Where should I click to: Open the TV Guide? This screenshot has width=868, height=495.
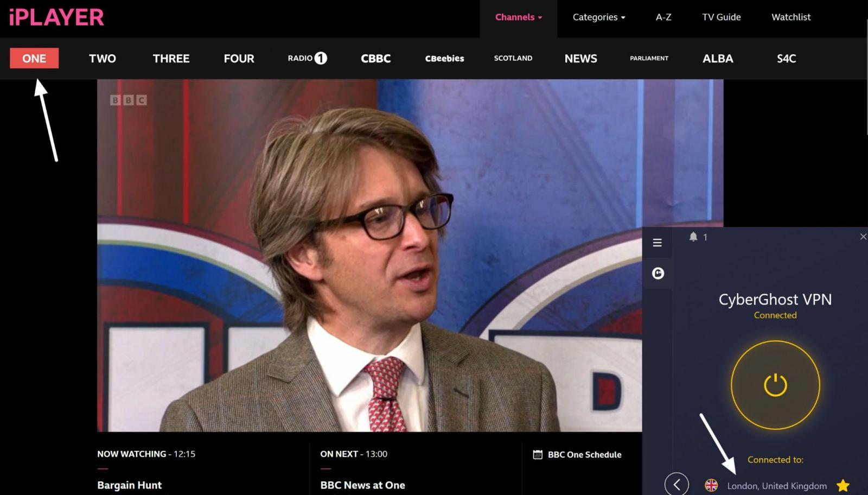pyautogui.click(x=722, y=17)
